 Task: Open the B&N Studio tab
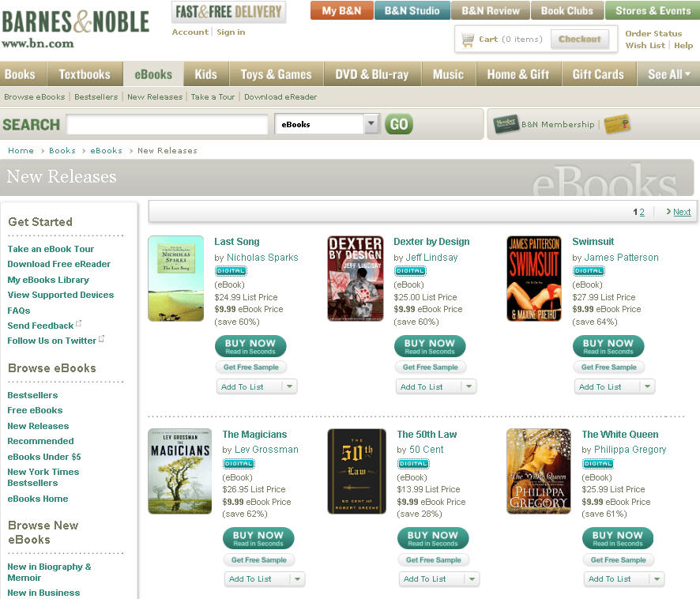point(412,11)
